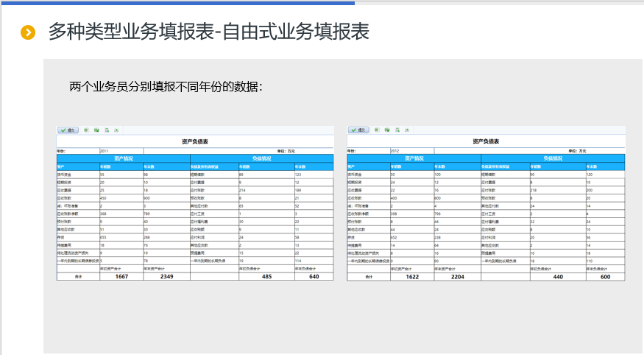The width and height of the screenshot is (644, 355).
Task: Click the 提交 button in the 2012 form
Action: click(358, 130)
